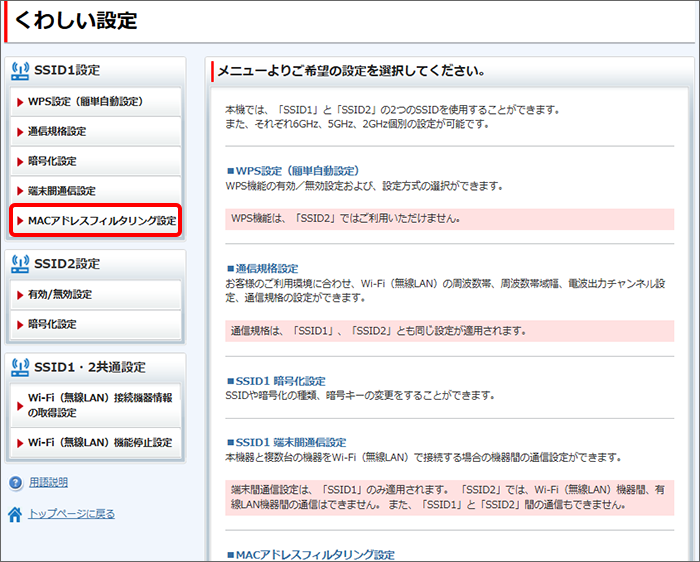Image resolution: width=700 pixels, height=562 pixels.
Task: Click the ■WPS設定(簡単自動設定) heading in content
Action: point(293,171)
